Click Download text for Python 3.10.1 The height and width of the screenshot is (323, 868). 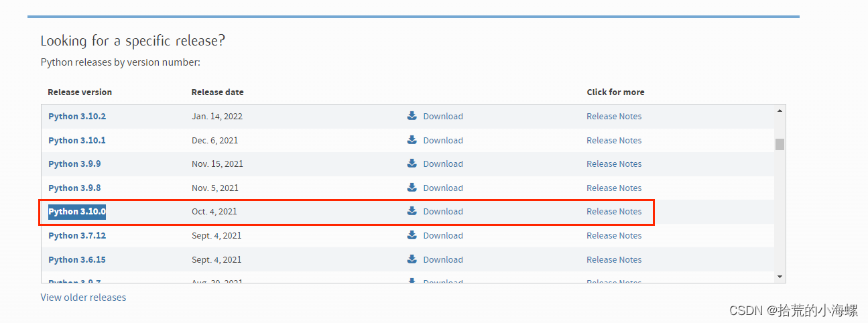pos(443,140)
